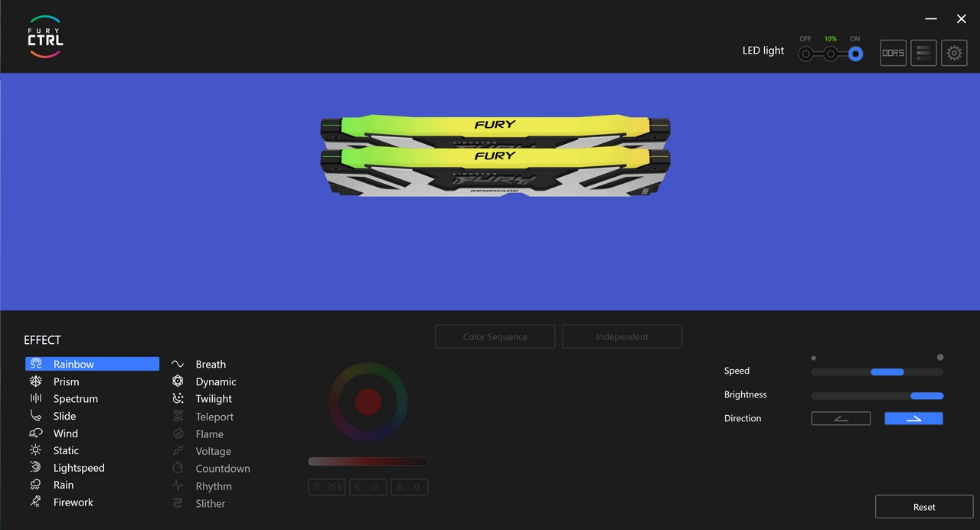
Task: Activate the Slide effect icon
Action: [36, 416]
